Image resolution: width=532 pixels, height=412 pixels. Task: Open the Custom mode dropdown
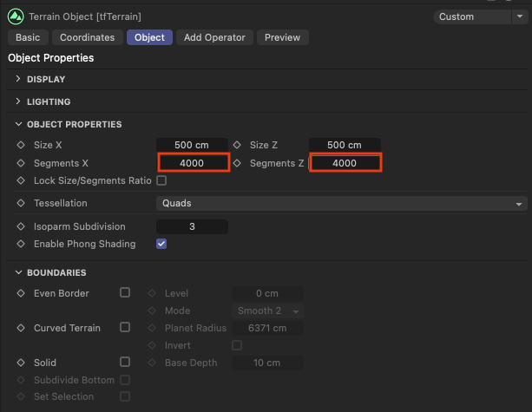pyautogui.click(x=481, y=16)
